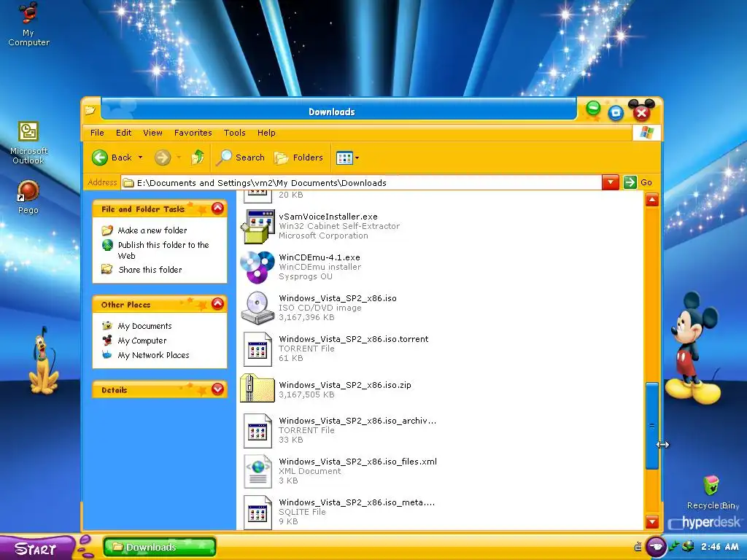Viewport: 747px width, 560px height.
Task: Open the Views dropdown arrow
Action: pos(357,157)
